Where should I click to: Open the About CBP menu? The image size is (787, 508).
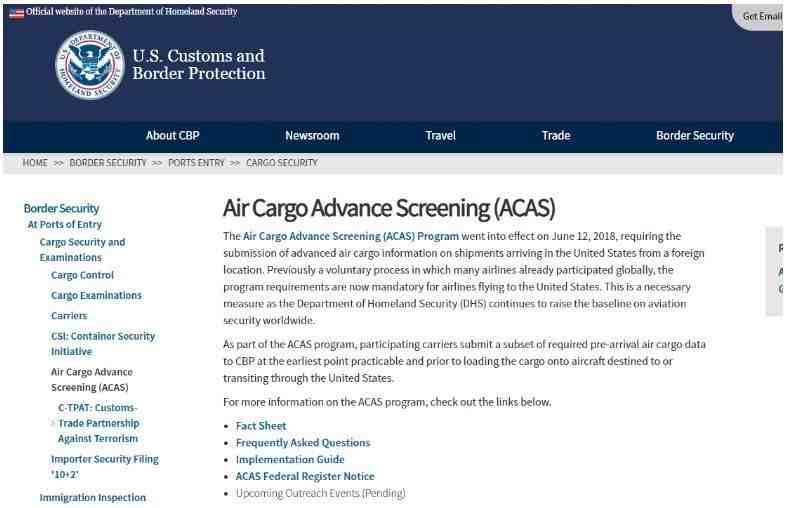click(173, 136)
